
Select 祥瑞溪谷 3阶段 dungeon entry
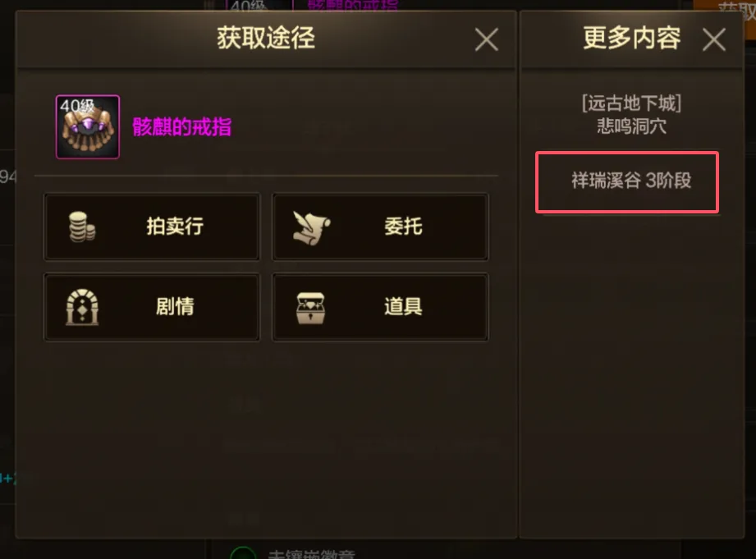click(x=627, y=182)
